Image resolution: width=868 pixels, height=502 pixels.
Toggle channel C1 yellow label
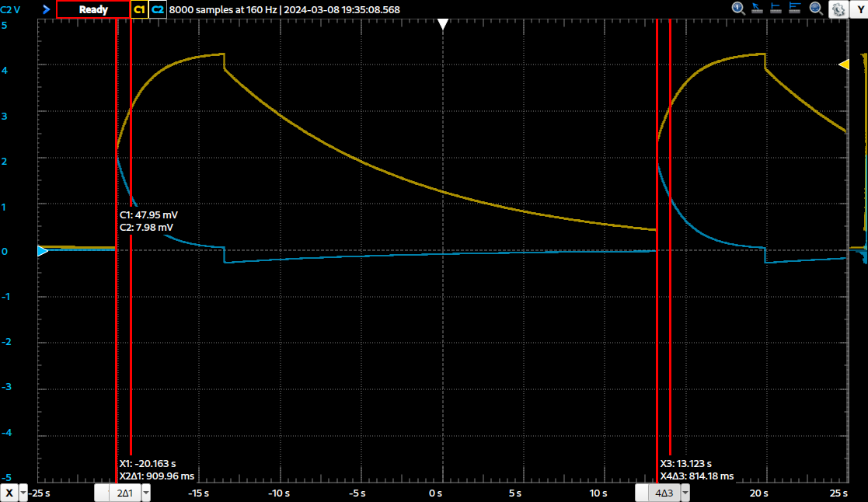click(x=139, y=9)
